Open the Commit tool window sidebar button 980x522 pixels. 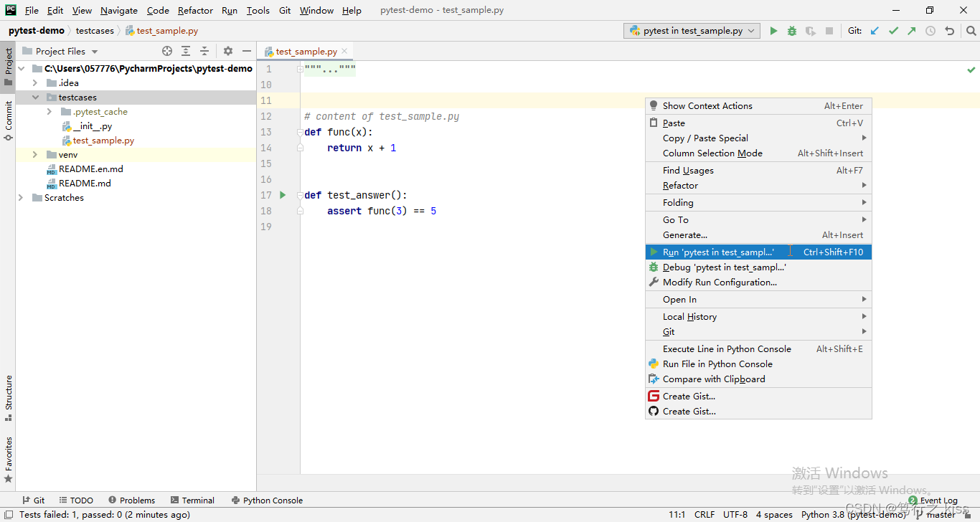[x=8, y=120]
